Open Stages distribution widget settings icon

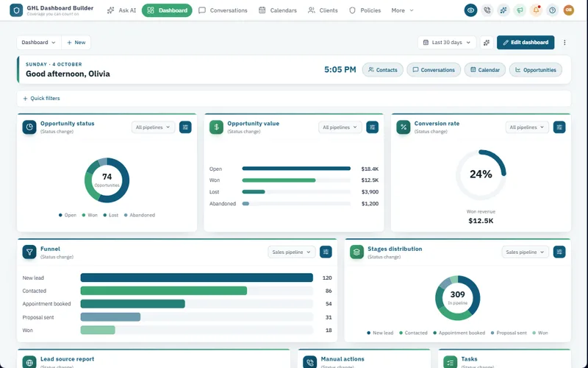559,252
